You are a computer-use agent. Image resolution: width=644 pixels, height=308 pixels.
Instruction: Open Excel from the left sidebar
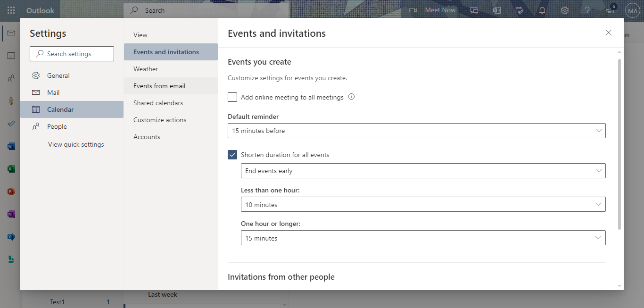[x=11, y=168]
